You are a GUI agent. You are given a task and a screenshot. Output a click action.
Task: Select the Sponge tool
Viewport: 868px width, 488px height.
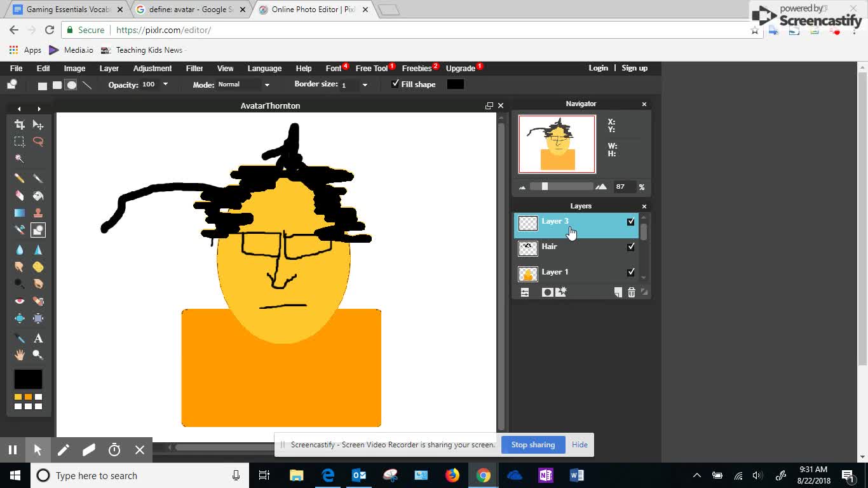tap(38, 267)
